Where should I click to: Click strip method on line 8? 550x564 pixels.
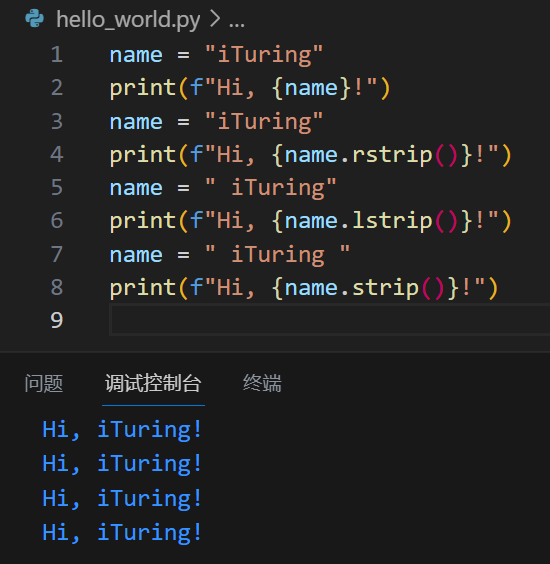click(385, 288)
